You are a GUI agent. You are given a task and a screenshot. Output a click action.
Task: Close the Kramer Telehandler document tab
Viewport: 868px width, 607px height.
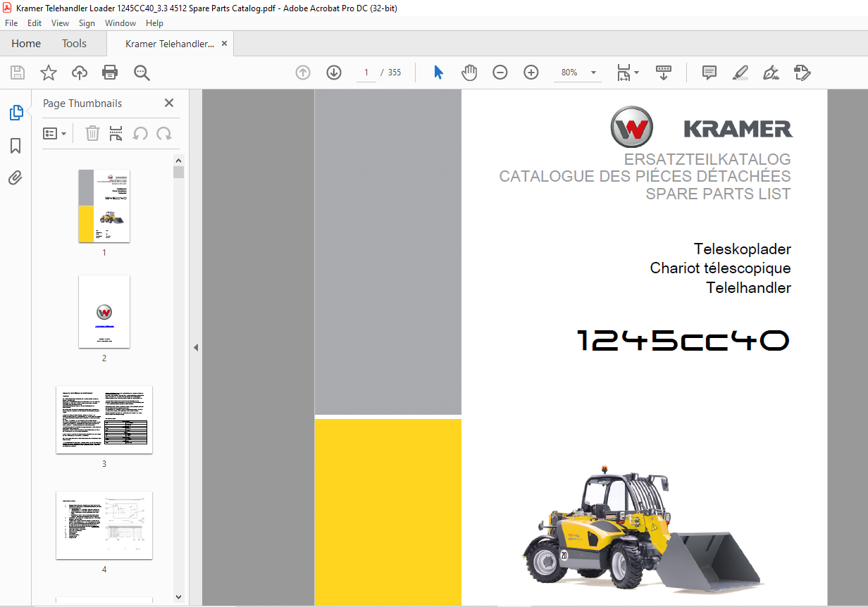pos(224,44)
